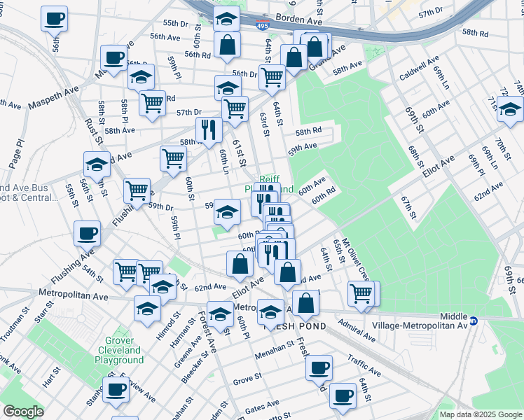Open the coffee marker below Grover Cleveland Playground
This screenshot has height=420, width=524.
coord(116,390)
